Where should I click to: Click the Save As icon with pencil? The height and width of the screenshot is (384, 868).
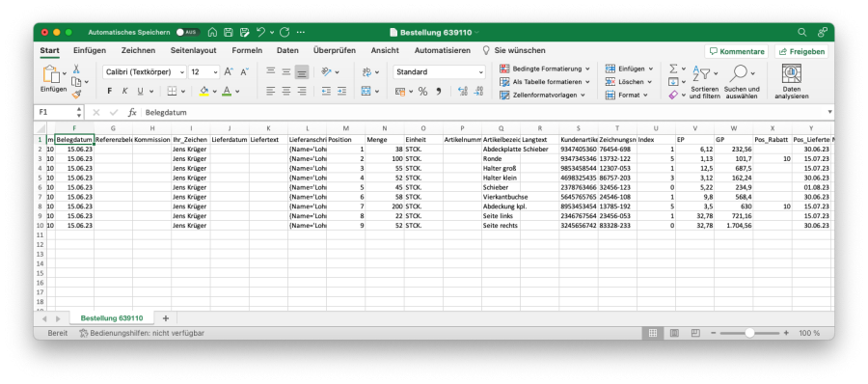(x=244, y=32)
